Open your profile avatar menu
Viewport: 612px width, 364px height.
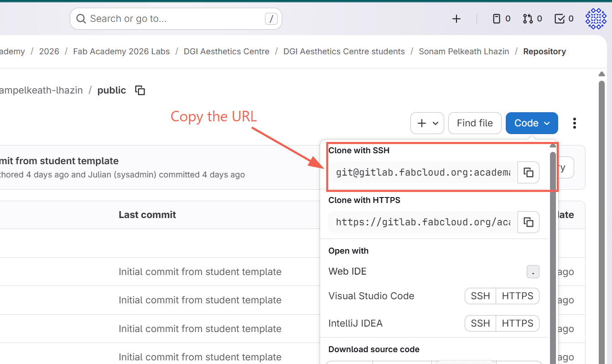pyautogui.click(x=596, y=19)
